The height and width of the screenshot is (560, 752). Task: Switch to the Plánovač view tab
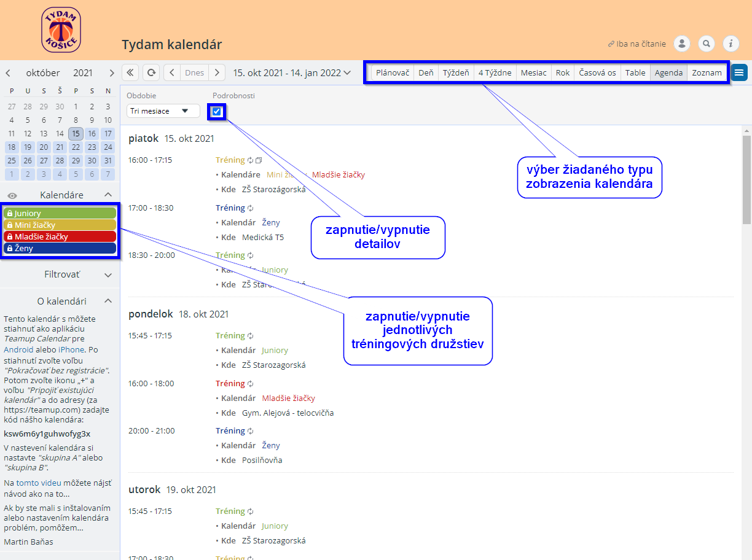pos(393,72)
